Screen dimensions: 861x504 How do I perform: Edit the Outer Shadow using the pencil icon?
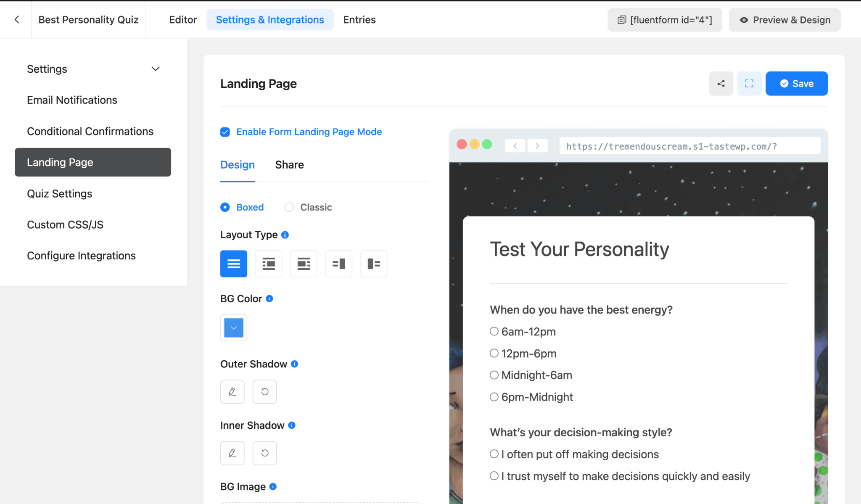232,391
